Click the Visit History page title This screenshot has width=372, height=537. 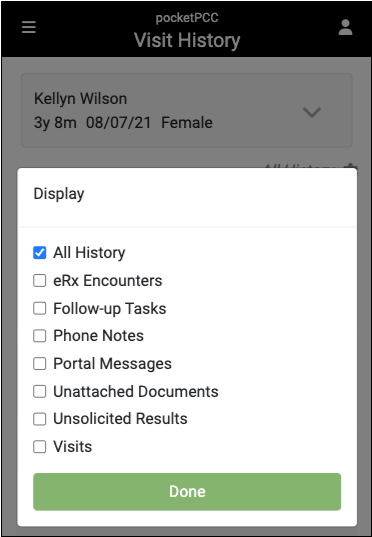pos(187,40)
